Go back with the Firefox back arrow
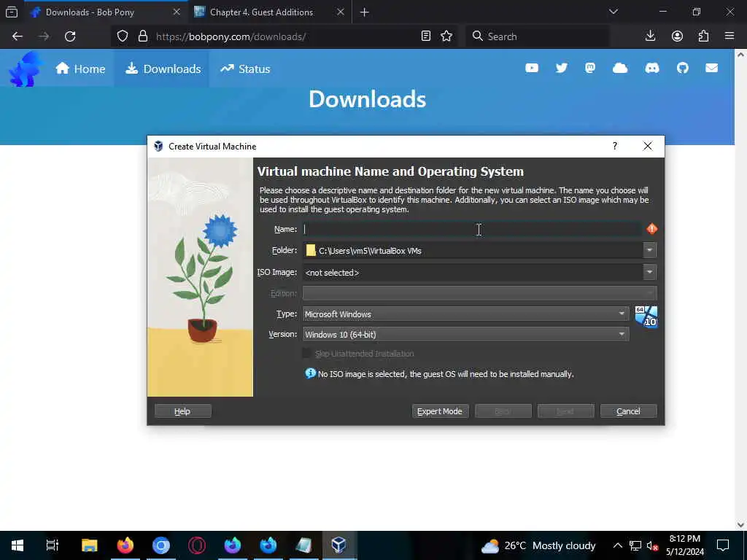Viewport: 747px width, 560px height. pyautogui.click(x=18, y=36)
